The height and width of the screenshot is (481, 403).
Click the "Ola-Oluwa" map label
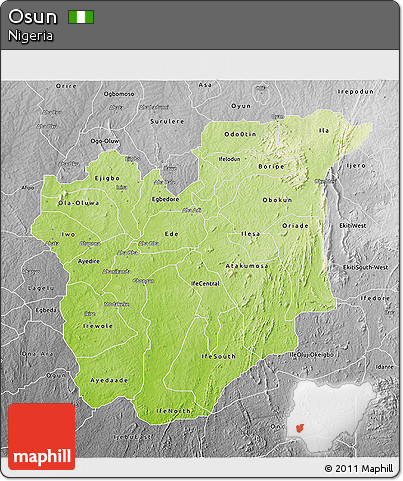79,203
